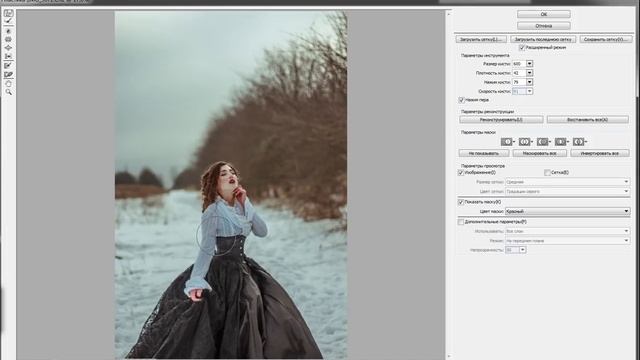This screenshot has width=640, height=360.
Task: Select the Reconstruct tool
Action: point(8,21)
